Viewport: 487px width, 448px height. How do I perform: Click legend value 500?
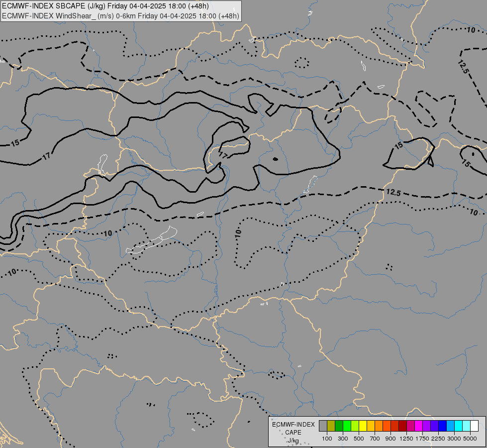tap(359, 439)
